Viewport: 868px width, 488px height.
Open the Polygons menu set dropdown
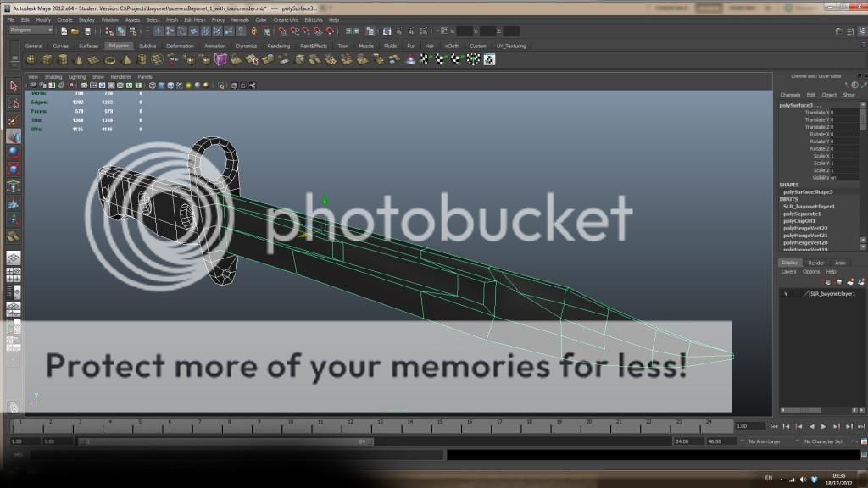tap(32, 30)
